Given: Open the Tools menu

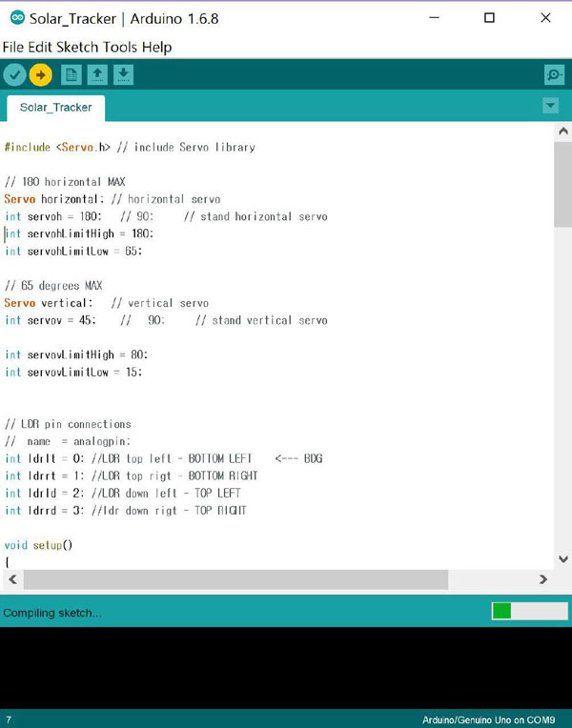Looking at the screenshot, I should tap(120, 48).
